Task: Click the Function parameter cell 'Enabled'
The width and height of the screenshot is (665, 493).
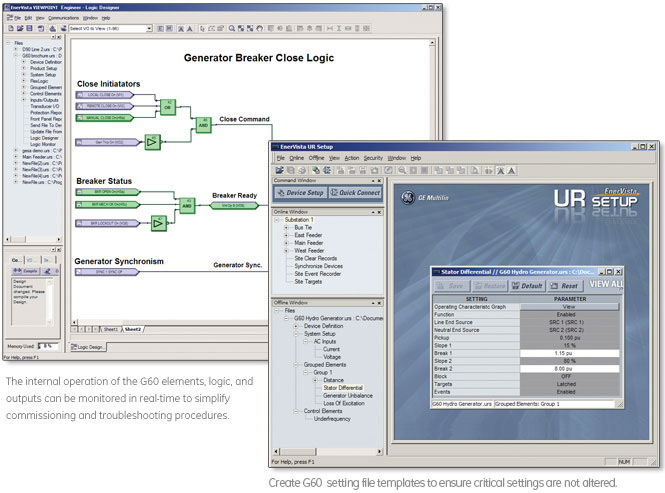Action: click(x=569, y=314)
